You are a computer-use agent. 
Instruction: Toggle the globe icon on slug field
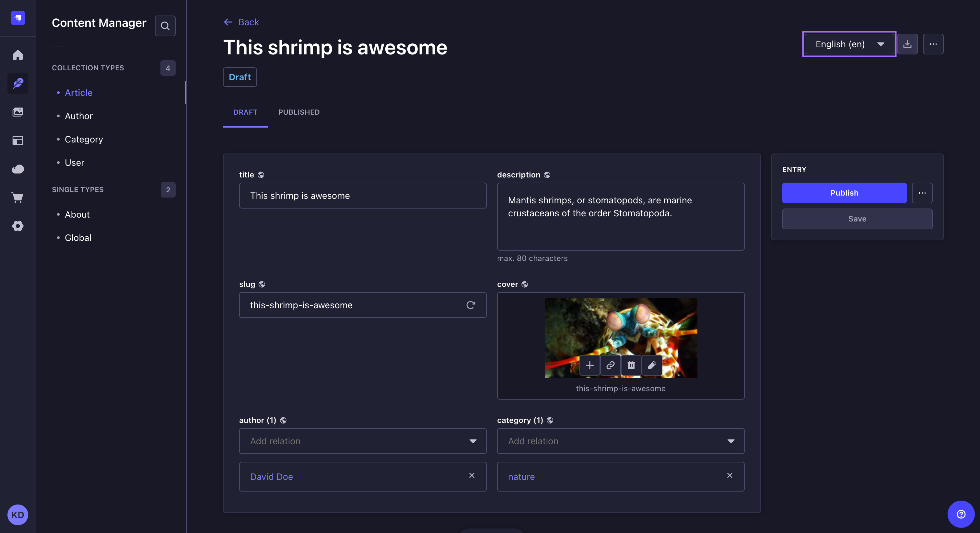pos(262,284)
